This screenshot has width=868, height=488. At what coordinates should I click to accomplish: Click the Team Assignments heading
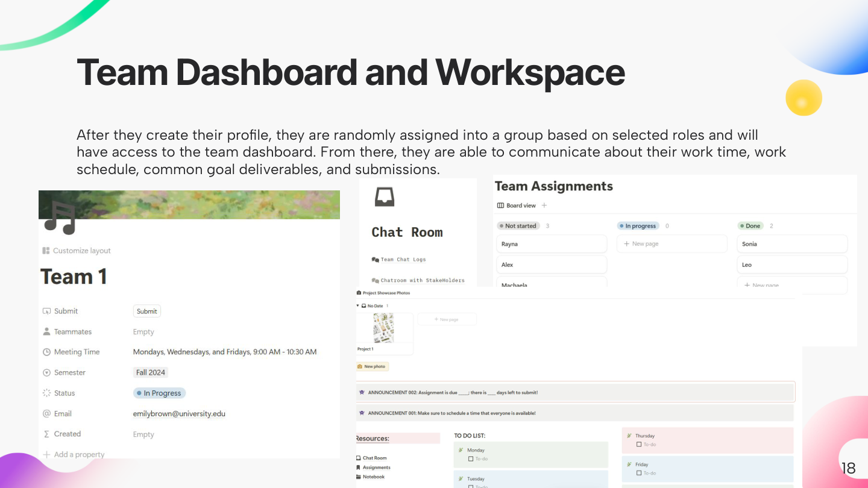click(554, 187)
